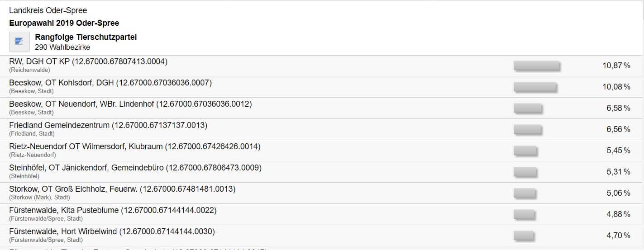Image resolution: width=644 pixels, height=250 pixels.
Task: Click the bar next to 10,08 %
Action: click(x=534, y=87)
